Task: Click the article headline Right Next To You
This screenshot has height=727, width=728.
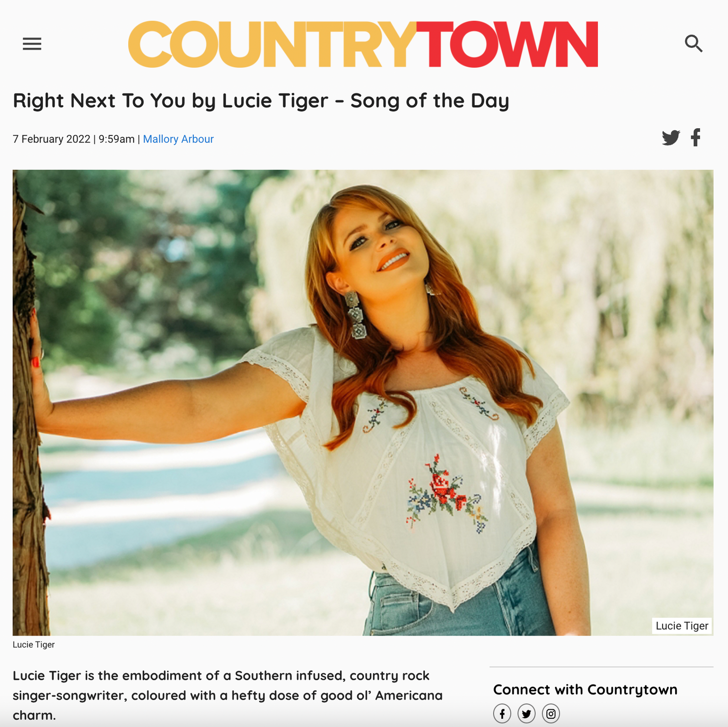Action: coord(261,101)
